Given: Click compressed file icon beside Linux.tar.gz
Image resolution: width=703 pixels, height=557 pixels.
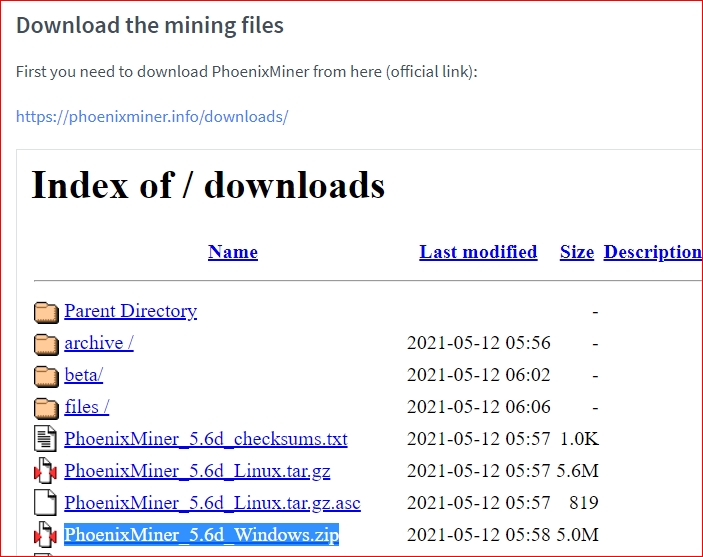Looking at the screenshot, I should click(45, 470).
